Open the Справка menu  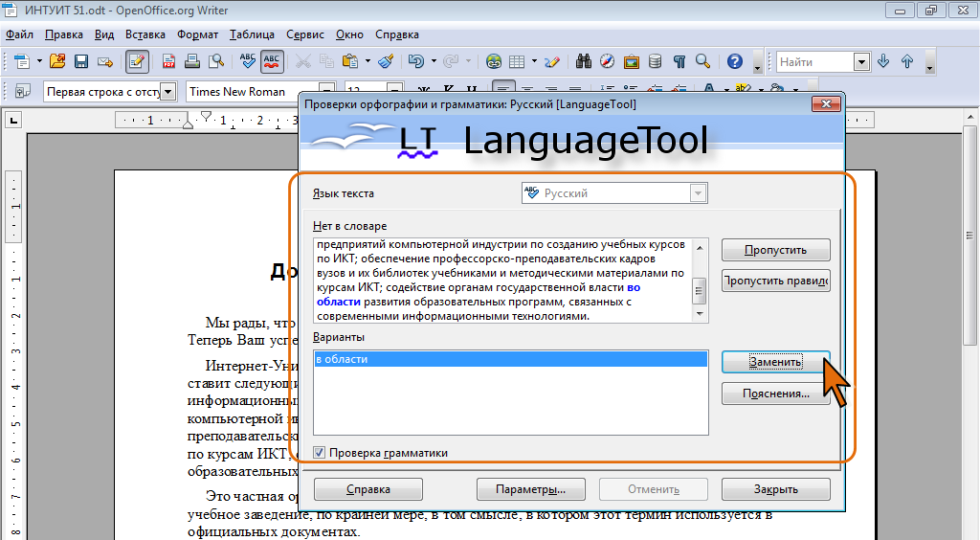397,35
